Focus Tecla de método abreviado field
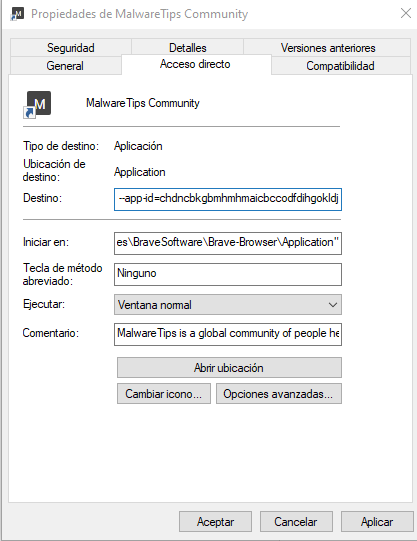 [x=228, y=274]
